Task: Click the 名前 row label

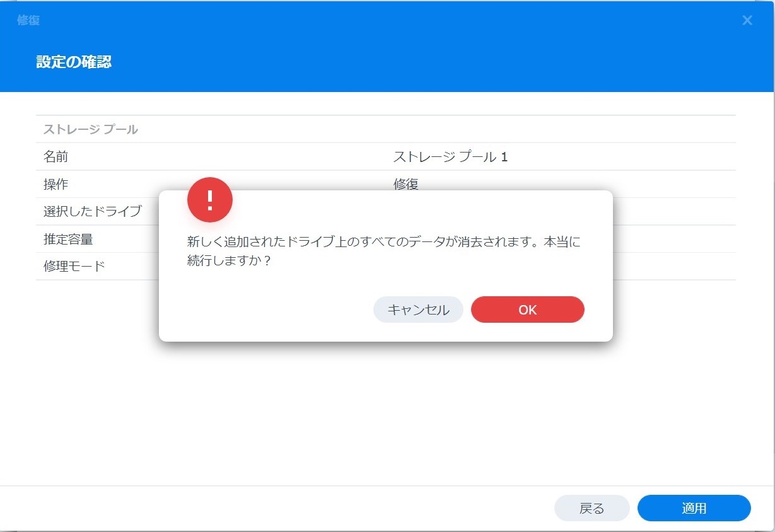Action: click(55, 157)
